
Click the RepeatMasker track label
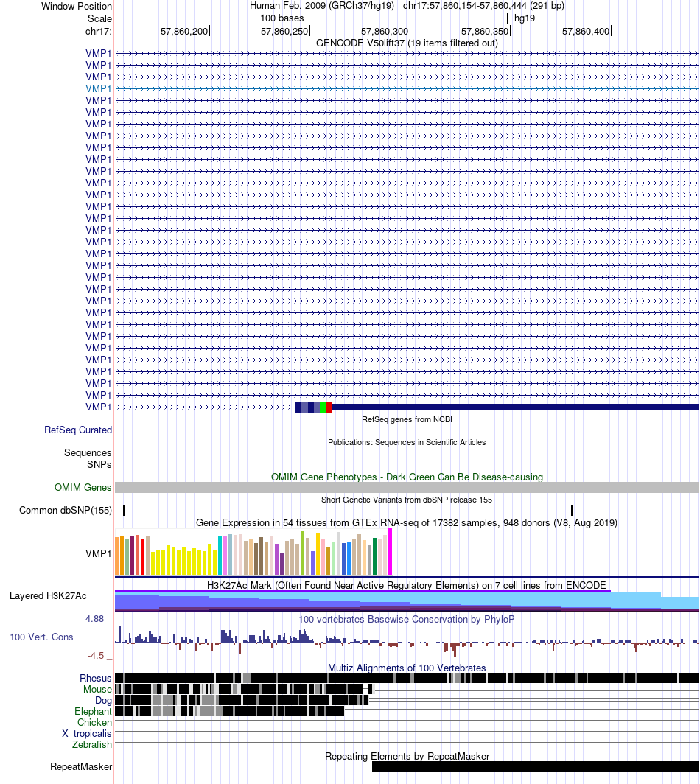tap(81, 767)
